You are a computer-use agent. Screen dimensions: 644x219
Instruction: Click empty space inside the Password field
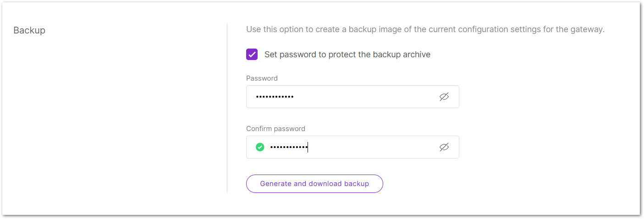pyautogui.click(x=367, y=97)
